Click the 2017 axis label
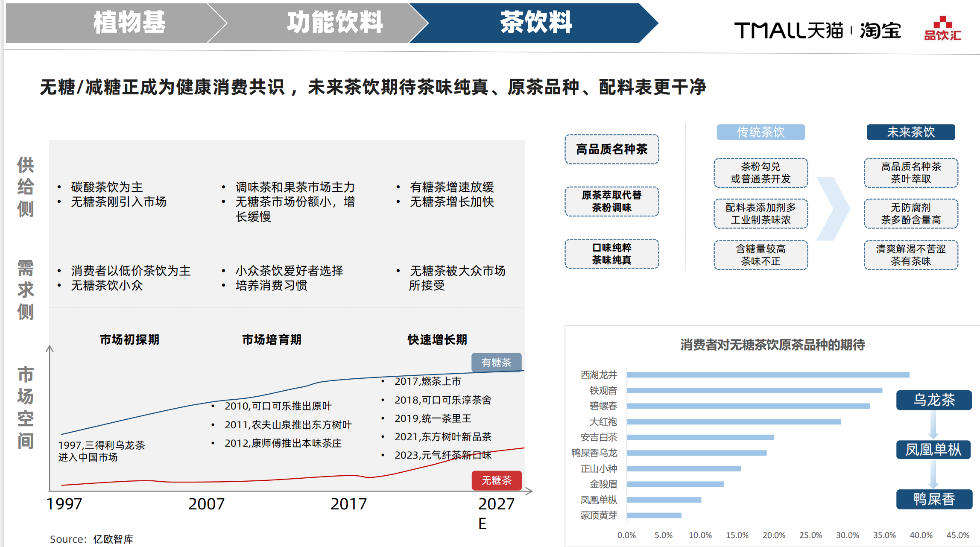The height and width of the screenshot is (547, 980). tap(348, 504)
